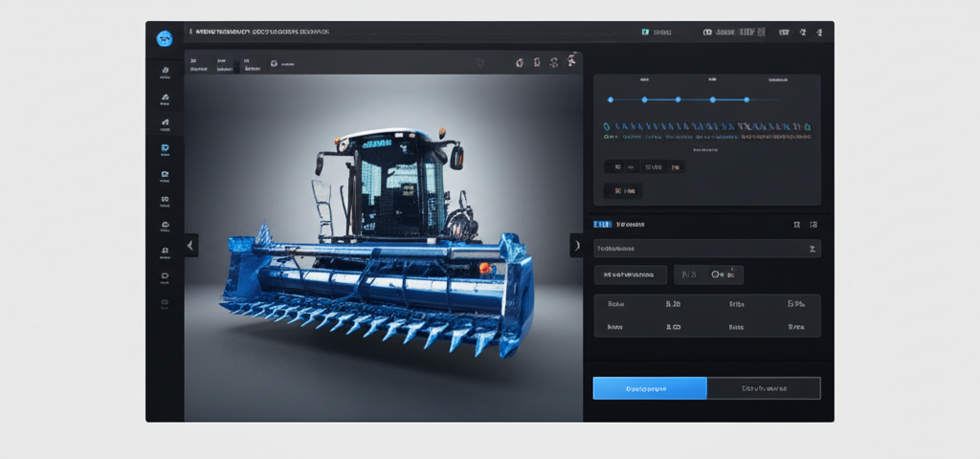The height and width of the screenshot is (459, 980).
Task: Click first layout icon in the properties header
Action: click(x=797, y=224)
